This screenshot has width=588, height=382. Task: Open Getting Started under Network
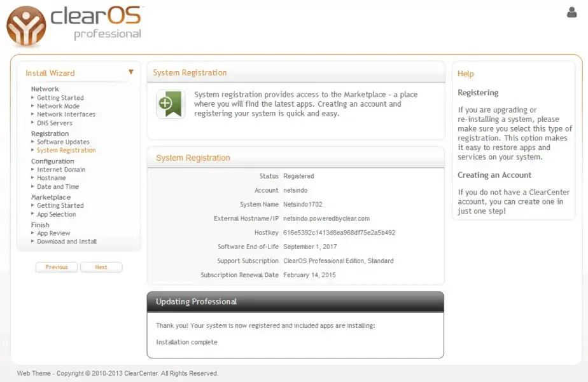click(x=60, y=98)
